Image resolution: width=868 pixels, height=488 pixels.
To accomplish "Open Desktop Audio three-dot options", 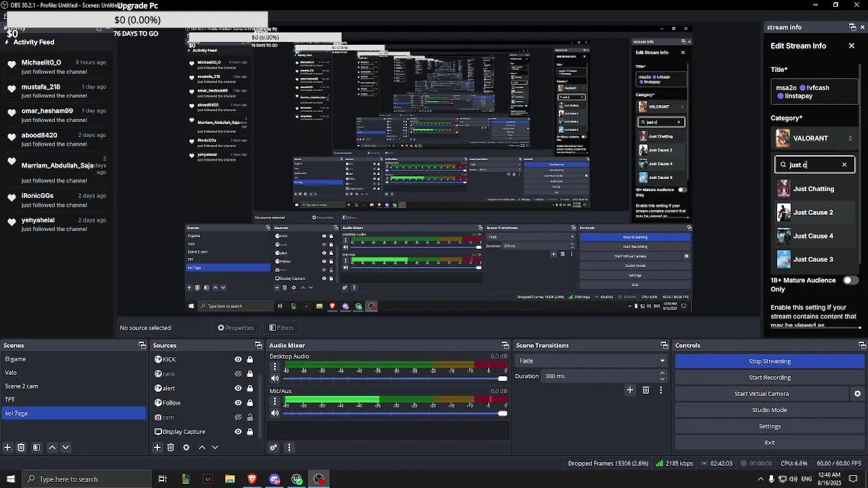I will [x=275, y=367].
